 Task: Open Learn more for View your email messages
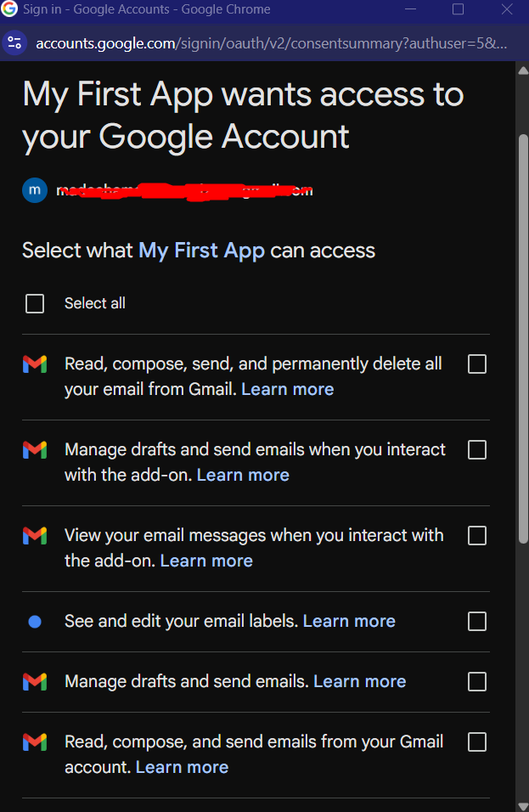click(206, 561)
